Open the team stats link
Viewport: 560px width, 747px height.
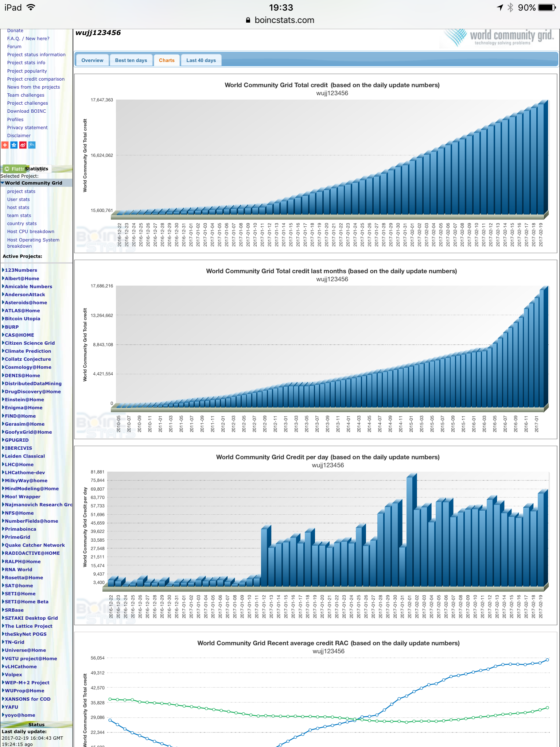click(19, 215)
